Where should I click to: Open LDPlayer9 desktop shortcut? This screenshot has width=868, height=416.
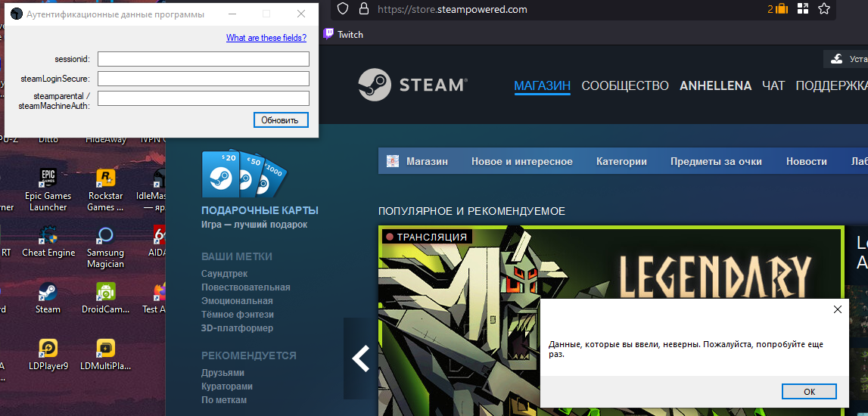(x=48, y=354)
